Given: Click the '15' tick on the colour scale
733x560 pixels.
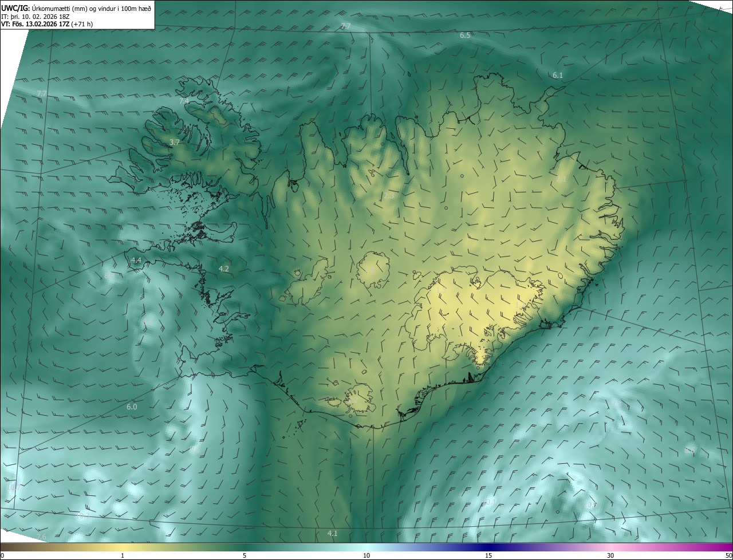Looking at the screenshot, I should click(x=488, y=555).
